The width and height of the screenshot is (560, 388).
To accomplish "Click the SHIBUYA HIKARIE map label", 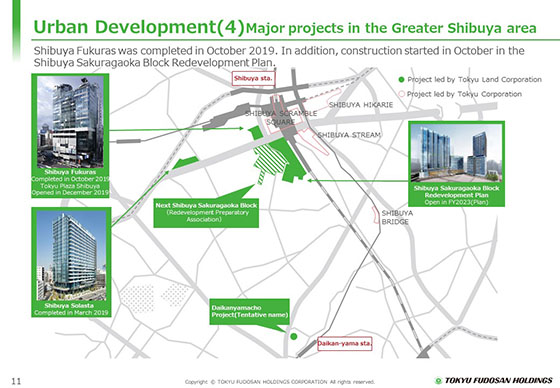I will pos(361,105).
